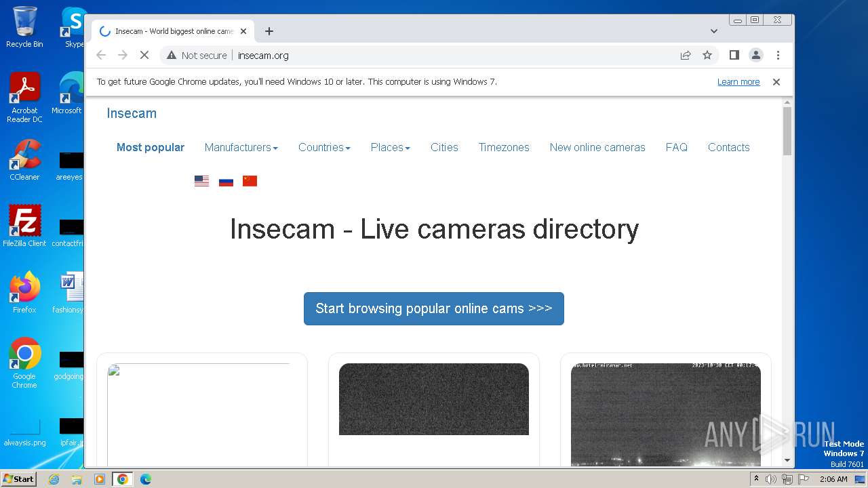Click the page vertical scrollbar thumb
This screenshot has height=488, width=868.
787,131
